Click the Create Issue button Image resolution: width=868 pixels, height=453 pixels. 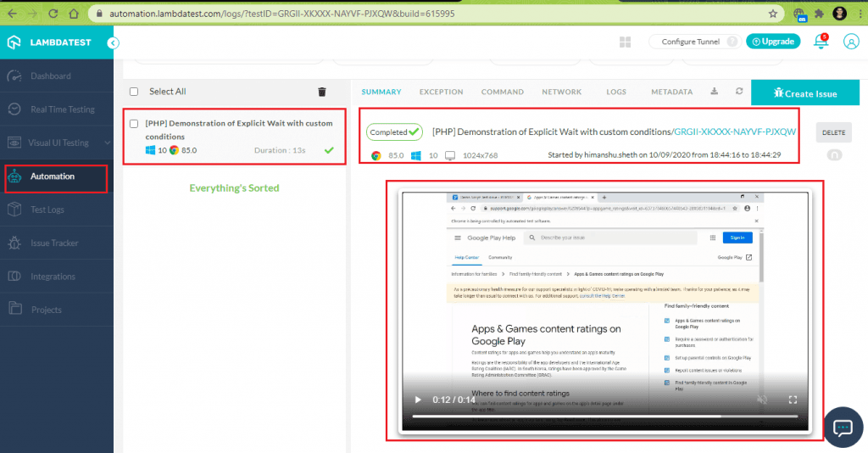[x=805, y=93]
